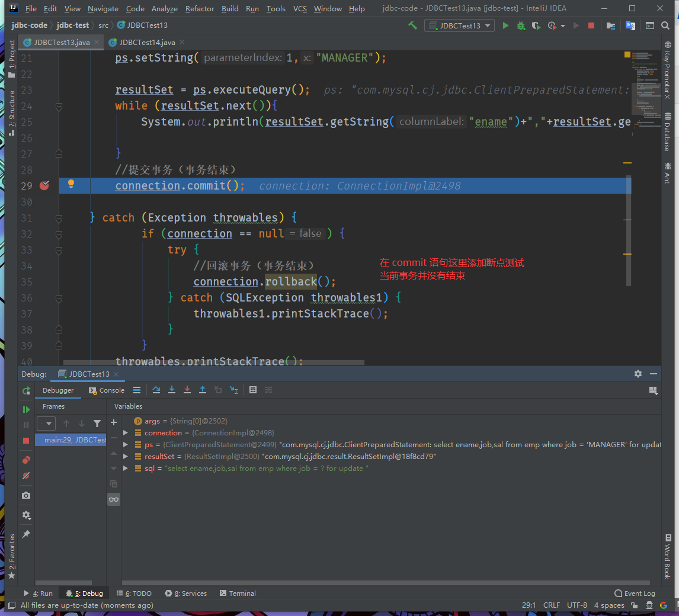Run with Coverage shield icon
Image resolution: width=679 pixels, height=616 pixels.
pyautogui.click(x=536, y=26)
